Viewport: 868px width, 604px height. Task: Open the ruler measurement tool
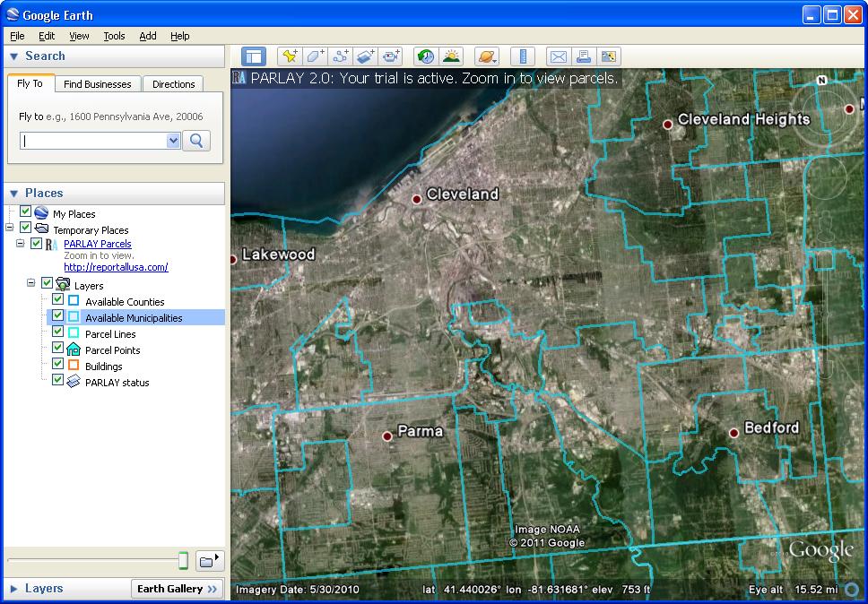pyautogui.click(x=523, y=56)
